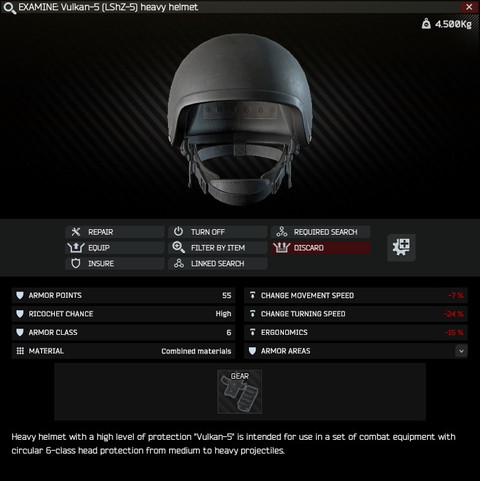Click the magnifier icon beside EXAMINE title

(10, 8)
